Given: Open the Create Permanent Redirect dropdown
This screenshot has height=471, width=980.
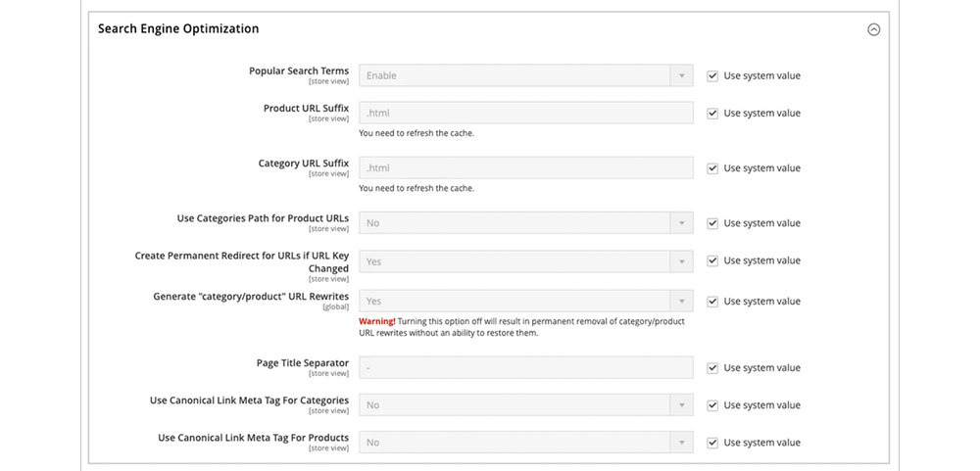Looking at the screenshot, I should point(526,261).
